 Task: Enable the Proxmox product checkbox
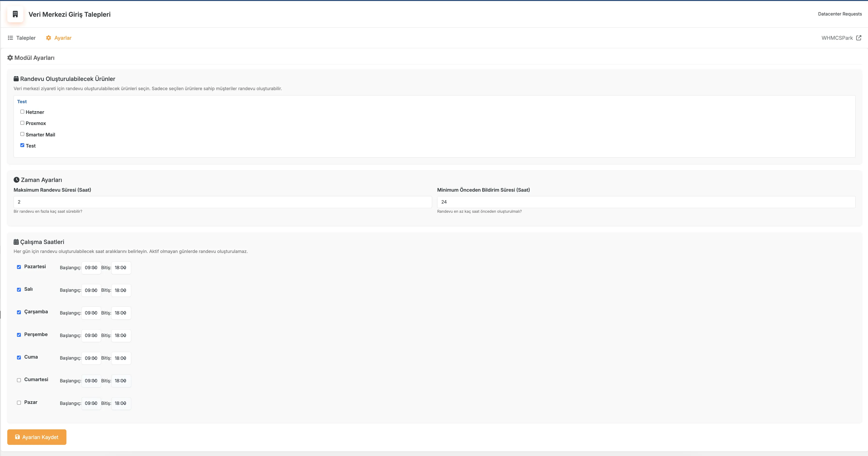coord(22,123)
